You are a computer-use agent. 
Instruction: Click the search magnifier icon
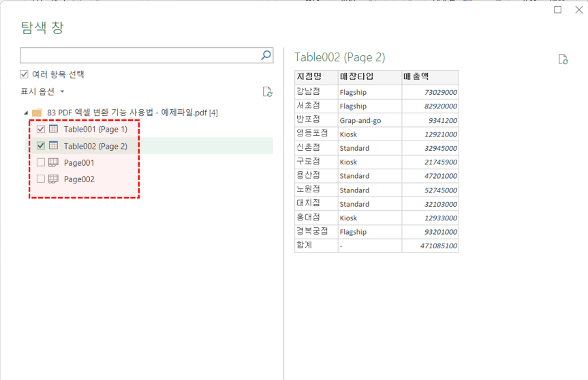point(266,55)
